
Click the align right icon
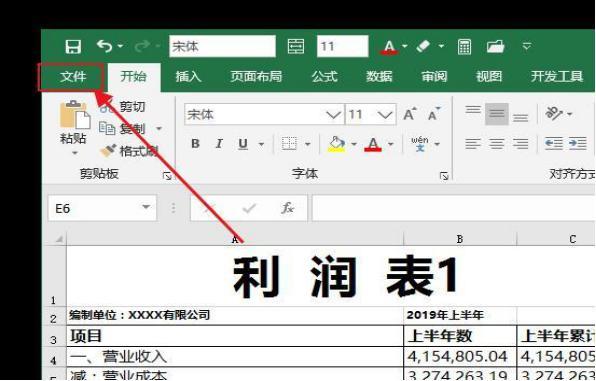[520, 144]
